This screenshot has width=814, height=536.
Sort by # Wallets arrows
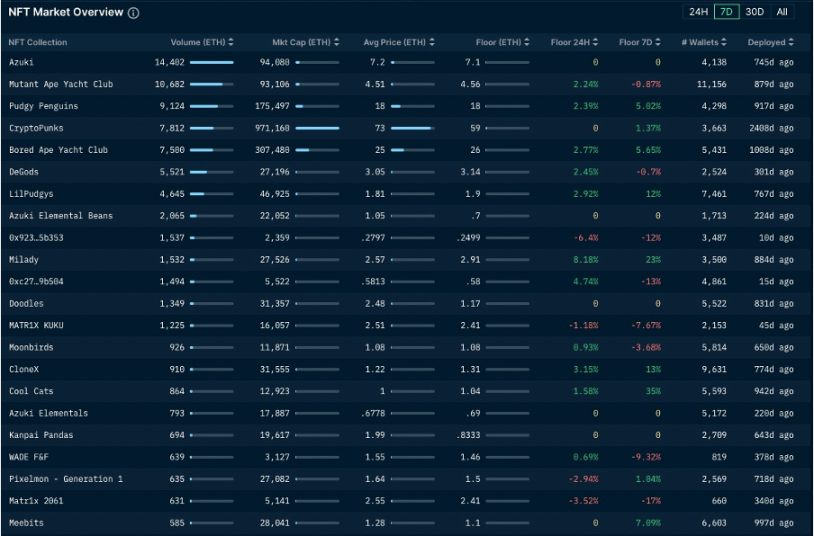click(x=724, y=42)
